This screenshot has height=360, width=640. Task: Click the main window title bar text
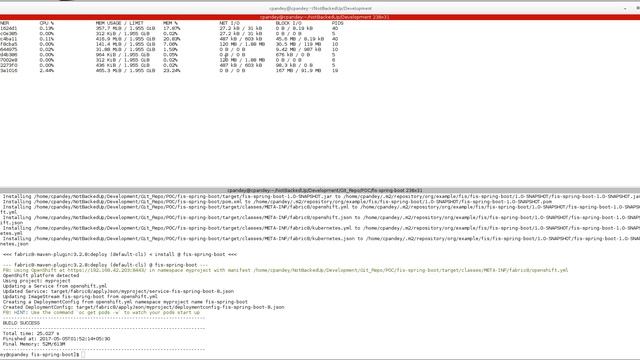(x=320, y=8)
